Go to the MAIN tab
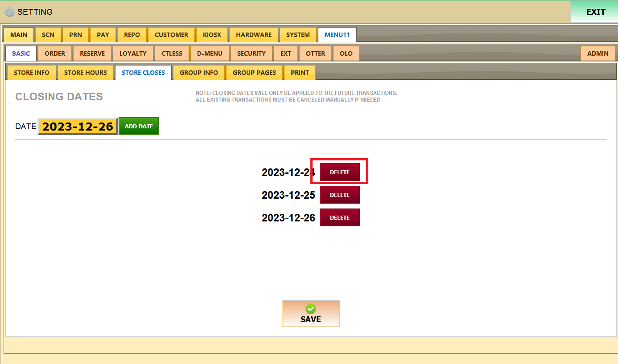The height and width of the screenshot is (364, 618). (x=19, y=35)
